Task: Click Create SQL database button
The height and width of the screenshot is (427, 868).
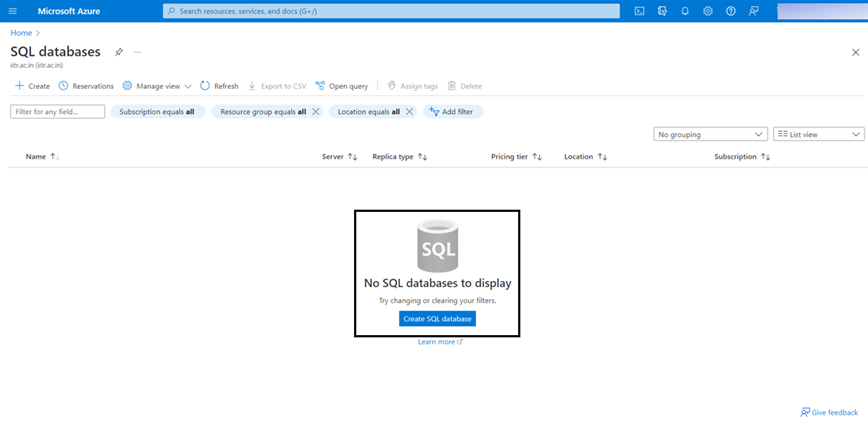Action: pos(437,318)
